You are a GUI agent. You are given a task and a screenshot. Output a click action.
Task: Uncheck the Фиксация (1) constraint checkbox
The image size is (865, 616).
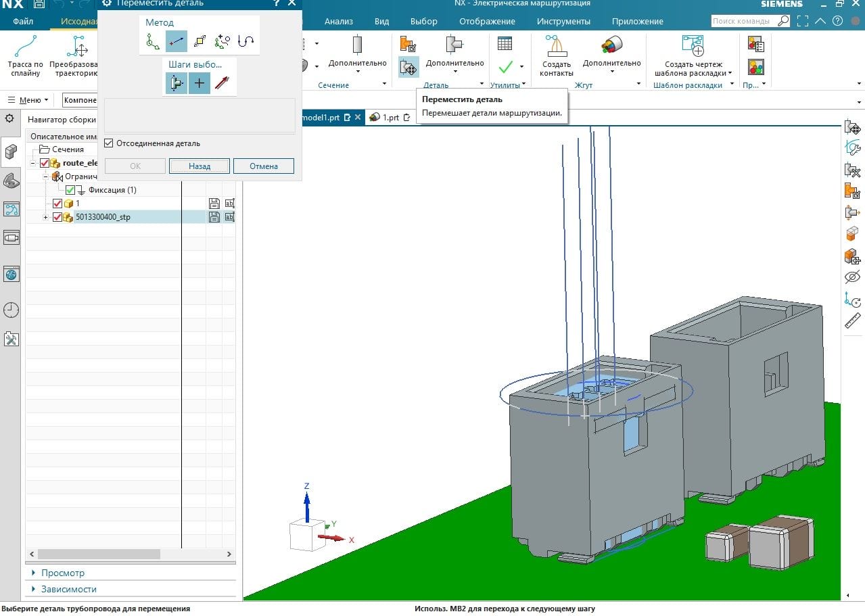click(70, 190)
